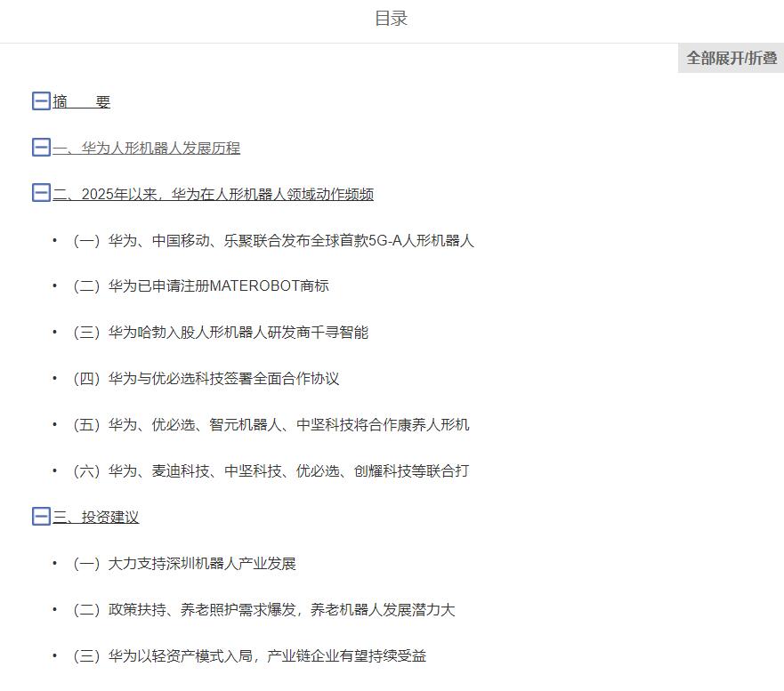Collapse the 摘要 section toggle
This screenshot has height=691, width=784.
(41, 100)
